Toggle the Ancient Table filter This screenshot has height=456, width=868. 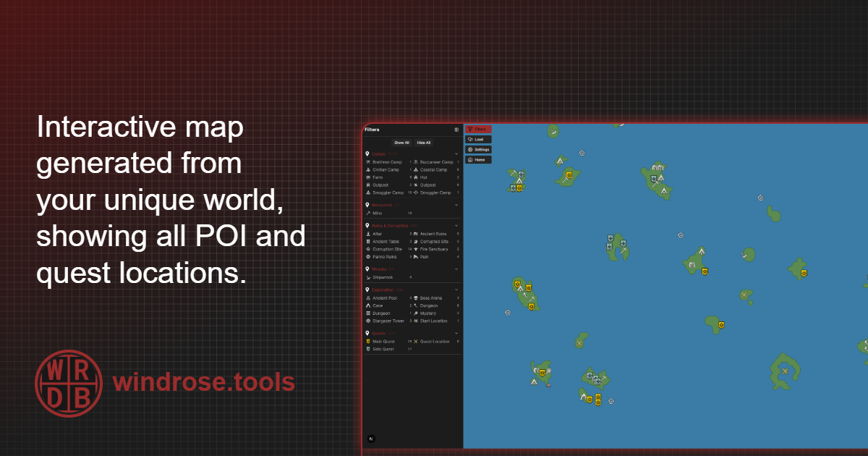coord(388,242)
